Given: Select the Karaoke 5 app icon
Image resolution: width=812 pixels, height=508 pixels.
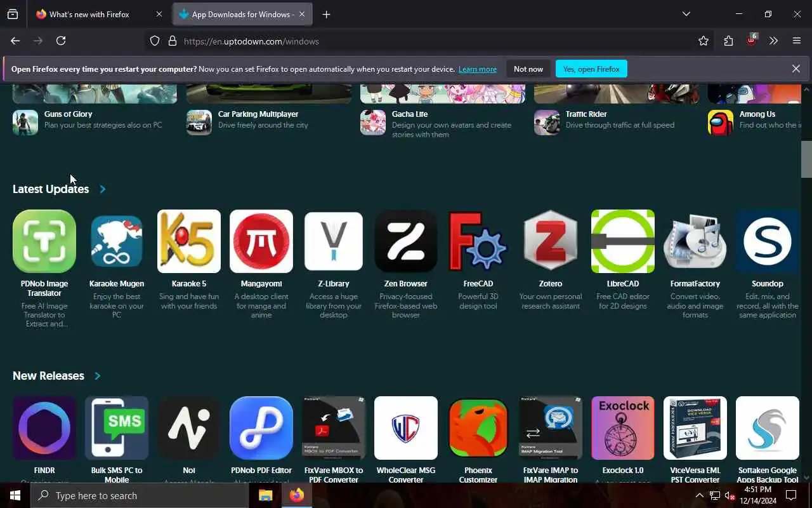Looking at the screenshot, I should point(189,241).
